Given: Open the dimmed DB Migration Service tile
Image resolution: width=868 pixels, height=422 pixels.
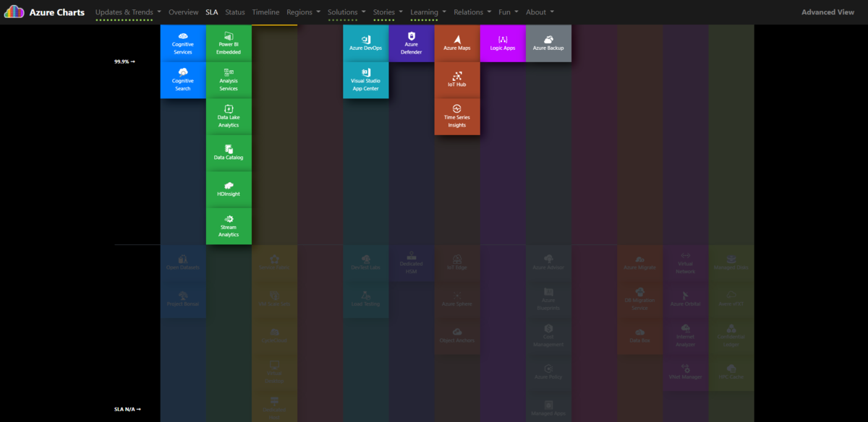Looking at the screenshot, I should tap(639, 299).
